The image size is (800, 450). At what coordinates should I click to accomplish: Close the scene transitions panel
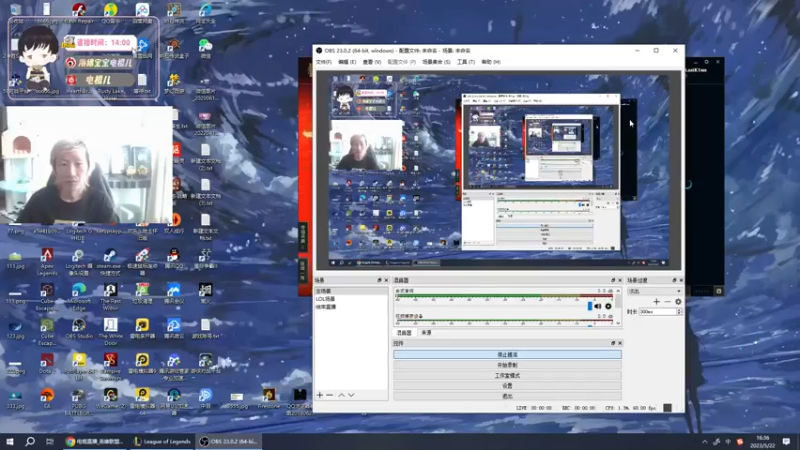tap(681, 280)
